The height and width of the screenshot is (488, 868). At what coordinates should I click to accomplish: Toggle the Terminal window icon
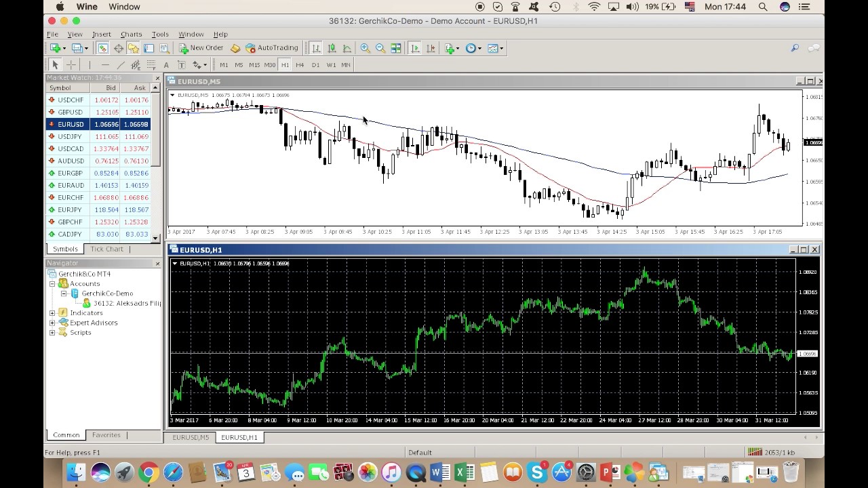click(149, 48)
